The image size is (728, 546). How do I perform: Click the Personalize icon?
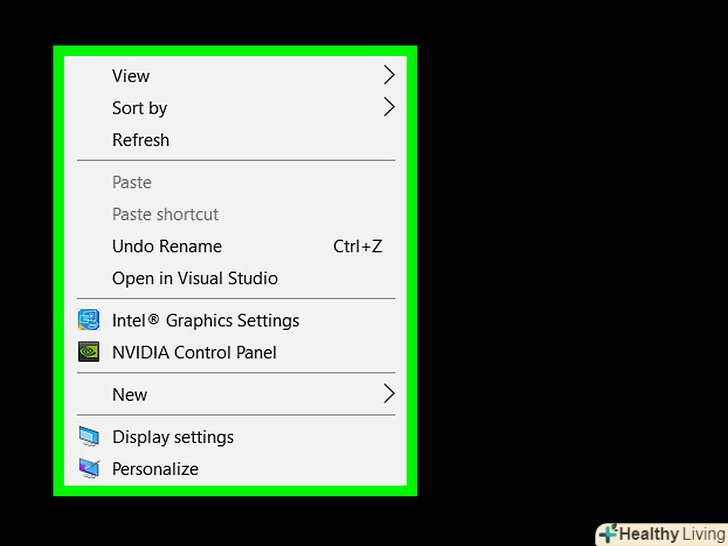(x=89, y=469)
